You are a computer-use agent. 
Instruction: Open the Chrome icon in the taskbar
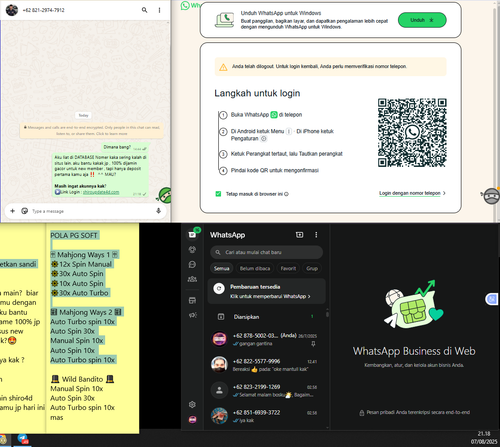[x=3, y=439]
